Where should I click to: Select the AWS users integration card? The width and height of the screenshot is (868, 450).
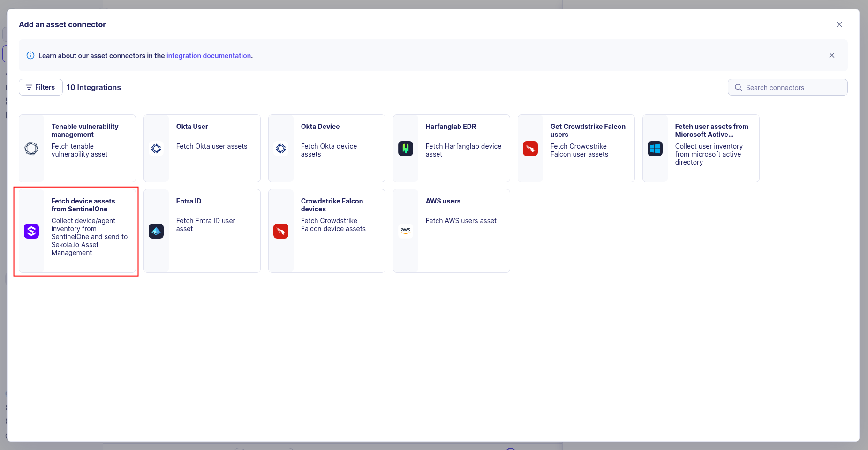point(451,231)
